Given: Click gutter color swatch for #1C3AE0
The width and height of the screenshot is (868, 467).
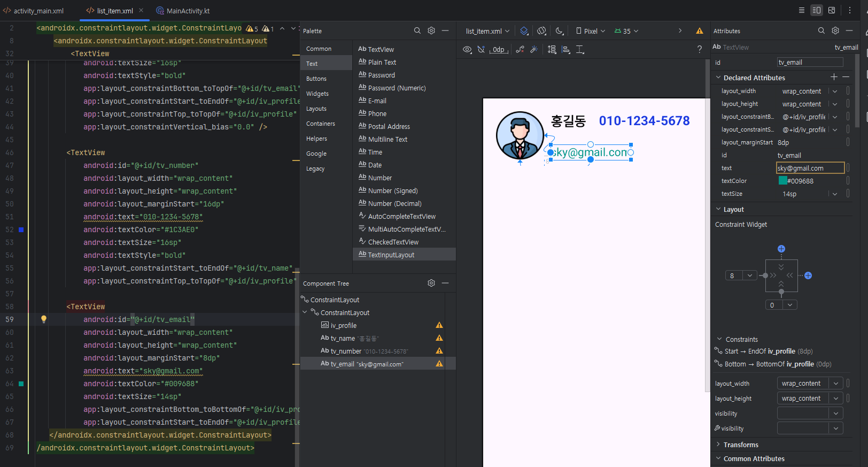Looking at the screenshot, I should click(21, 229).
